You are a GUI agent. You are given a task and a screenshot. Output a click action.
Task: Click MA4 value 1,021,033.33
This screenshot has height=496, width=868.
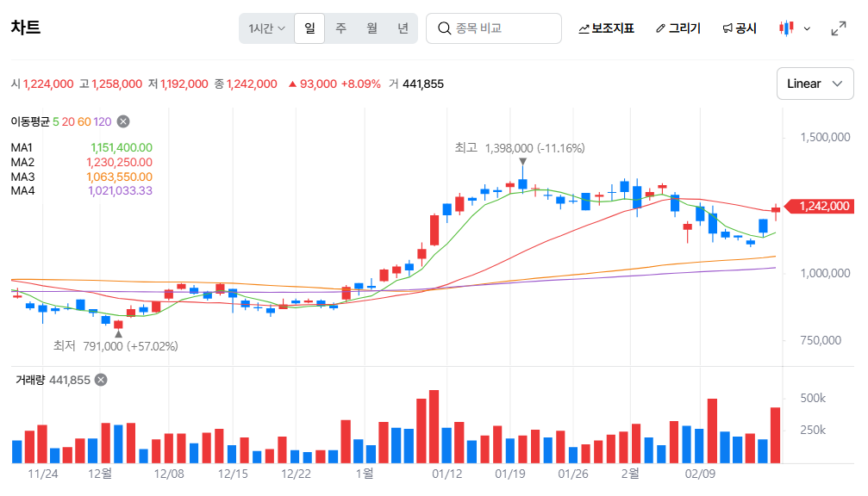tap(120, 191)
